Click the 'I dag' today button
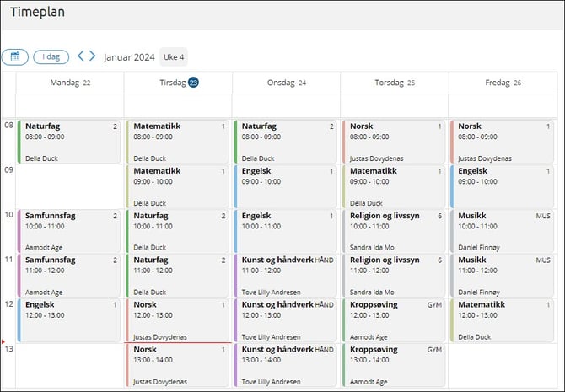This screenshot has height=392, width=565. click(51, 57)
